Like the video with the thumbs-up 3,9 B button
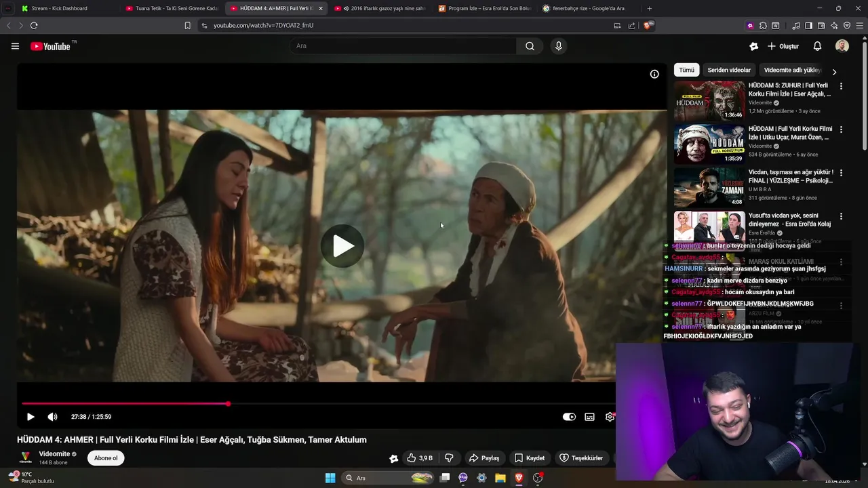Image resolution: width=868 pixels, height=488 pixels. pyautogui.click(x=419, y=458)
